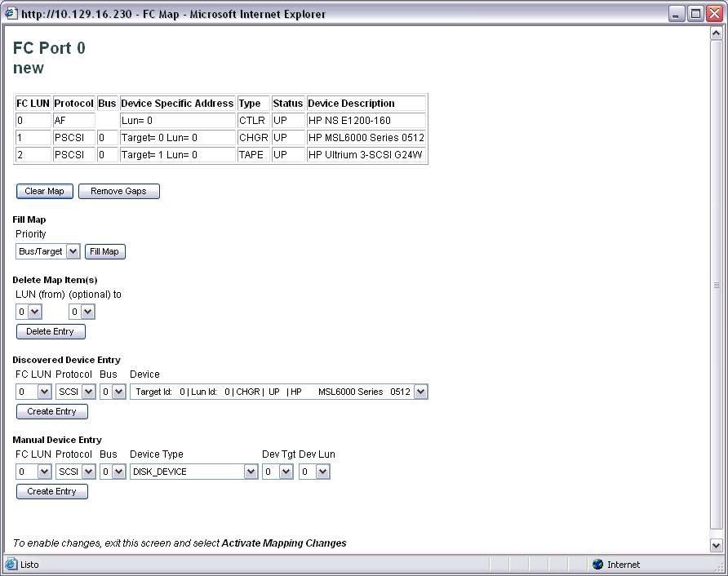Click the Internet zone globe icon
Viewport: 728px width, 576px height.
[x=597, y=565]
